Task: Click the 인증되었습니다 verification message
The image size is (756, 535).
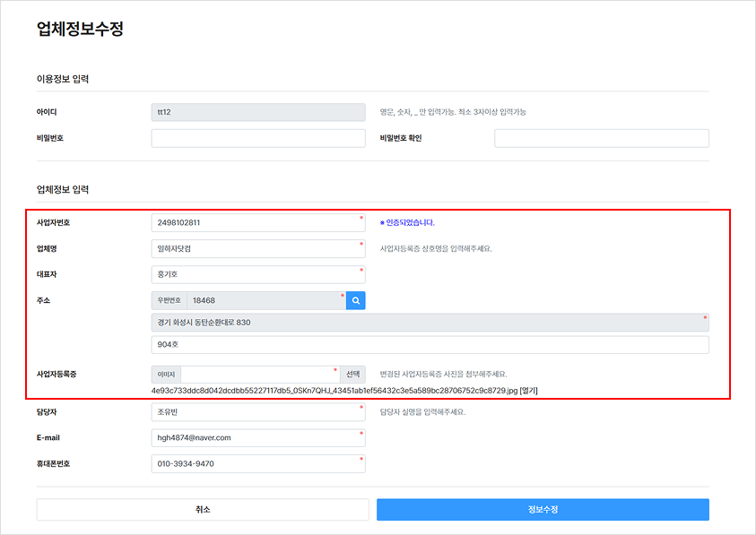Action: (x=407, y=222)
